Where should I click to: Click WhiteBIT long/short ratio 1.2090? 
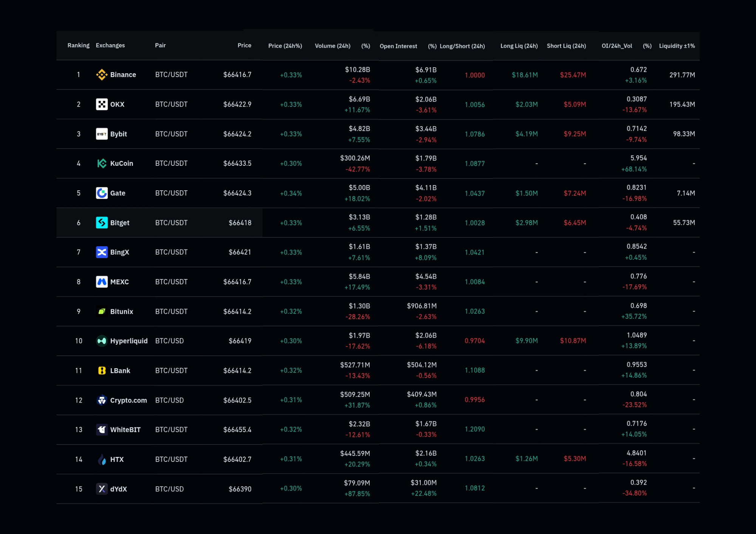pos(475,429)
